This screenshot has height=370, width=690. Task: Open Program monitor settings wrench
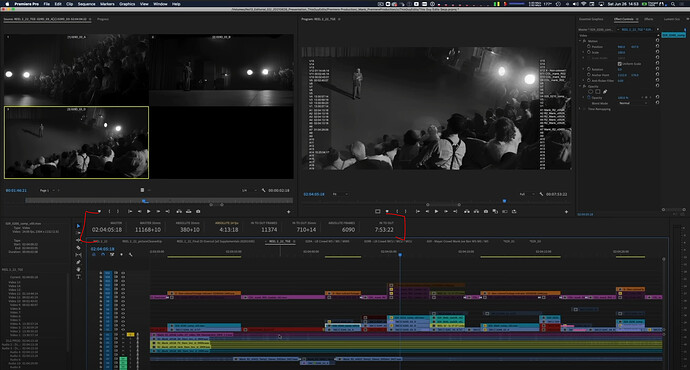[x=541, y=194]
